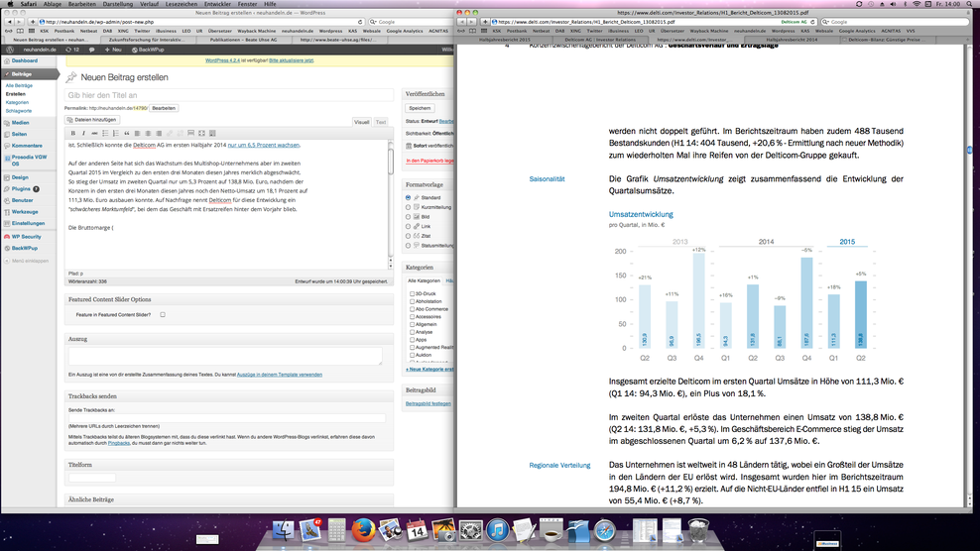This screenshot has height=551, width=980.
Task: Check the Feature in Featured Content Slider box
Action: click(x=163, y=315)
